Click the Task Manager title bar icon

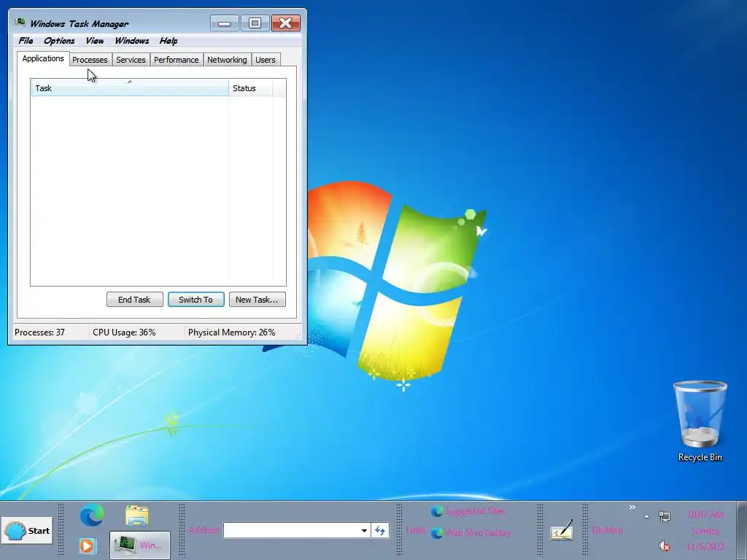(x=20, y=23)
